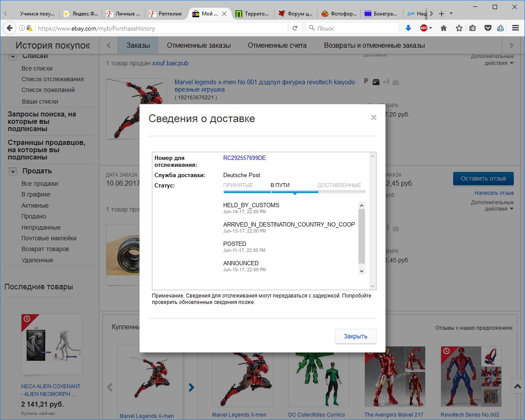Click the URL address field

161,28
